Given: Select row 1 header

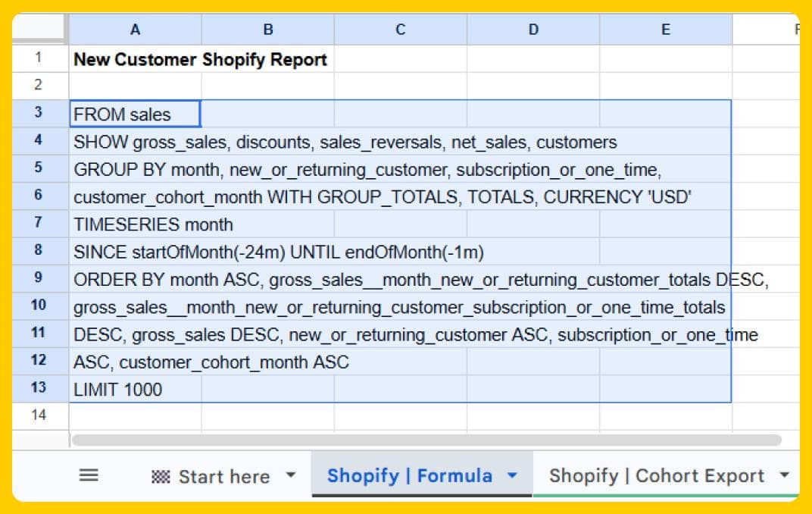Looking at the screenshot, I should 39,58.
